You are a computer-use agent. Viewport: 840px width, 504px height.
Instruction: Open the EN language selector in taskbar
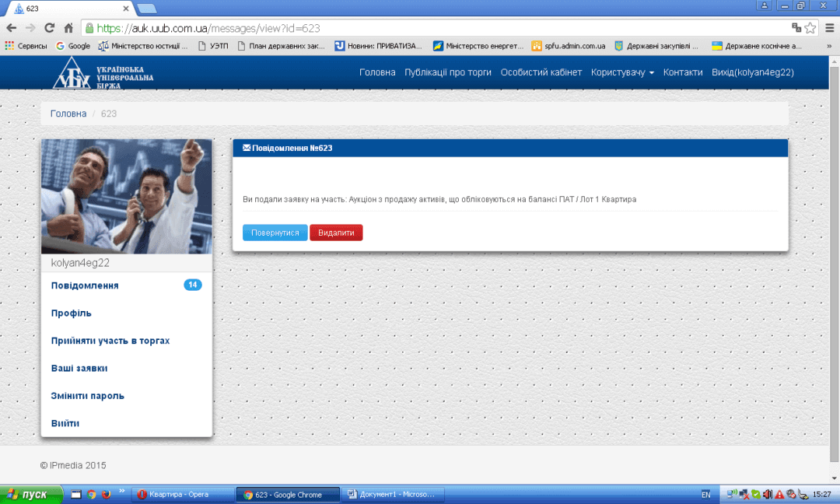(705, 495)
